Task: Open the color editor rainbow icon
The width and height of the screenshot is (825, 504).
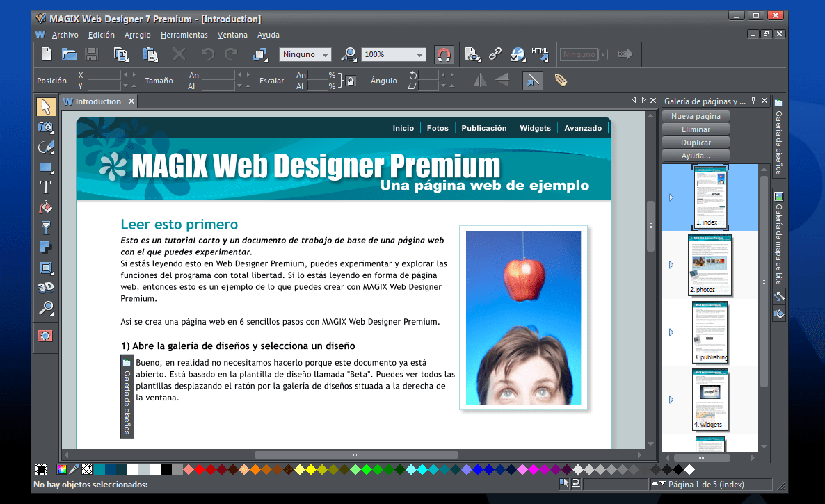Action: click(x=61, y=469)
